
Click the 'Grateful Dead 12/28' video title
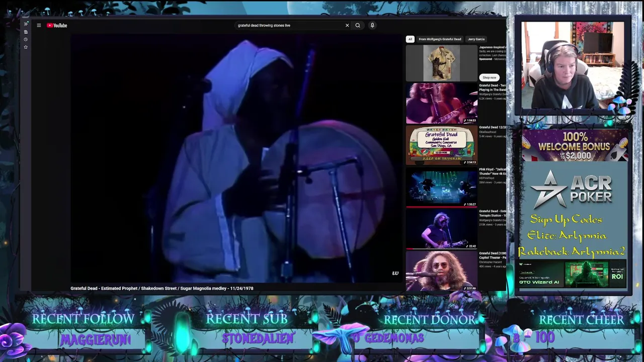pos(493,127)
